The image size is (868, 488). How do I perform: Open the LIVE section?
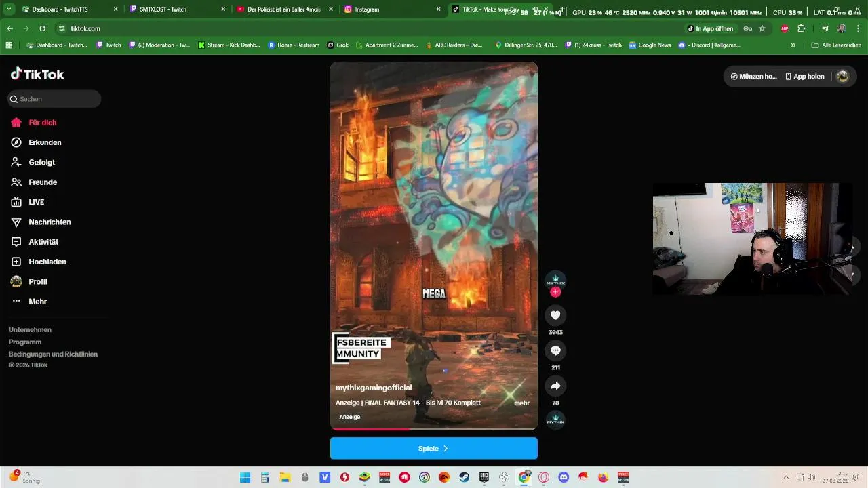28,202
